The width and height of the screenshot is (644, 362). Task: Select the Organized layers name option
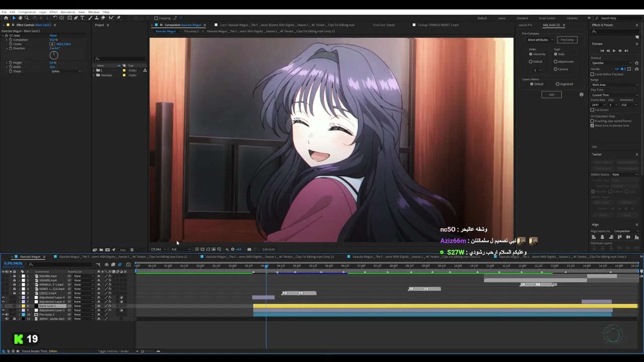coord(557,84)
